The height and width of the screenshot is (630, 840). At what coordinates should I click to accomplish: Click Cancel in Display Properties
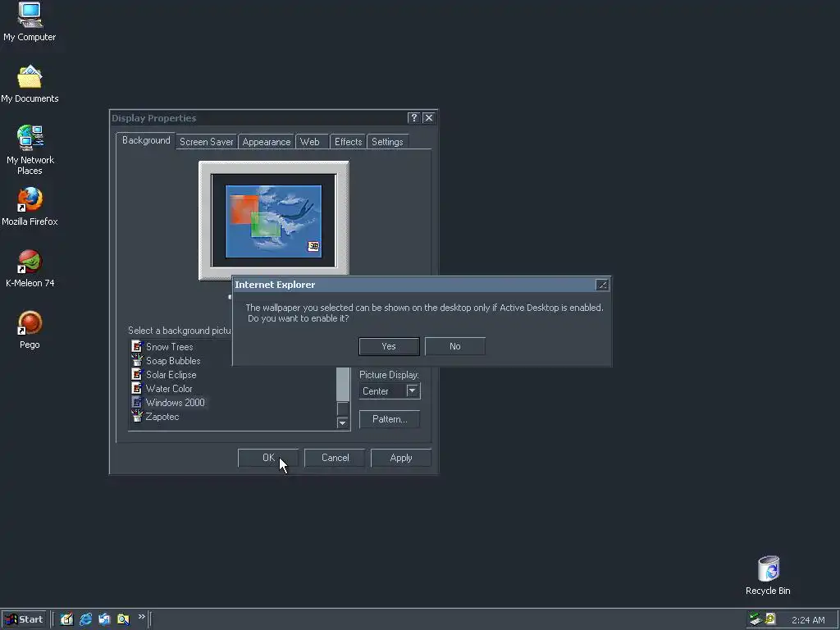(335, 458)
